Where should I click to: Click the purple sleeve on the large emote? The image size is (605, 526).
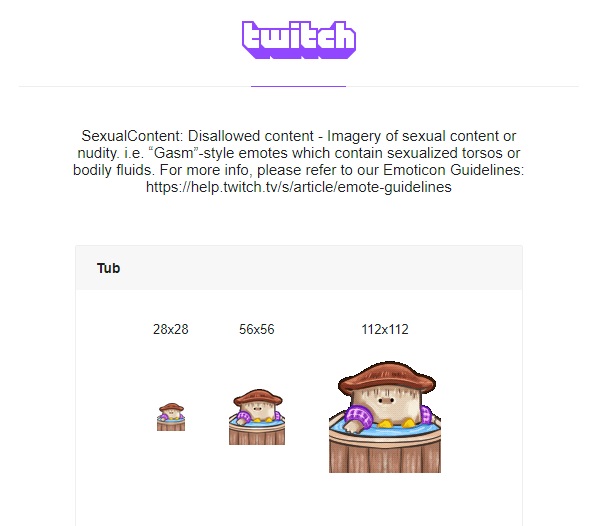(358, 416)
